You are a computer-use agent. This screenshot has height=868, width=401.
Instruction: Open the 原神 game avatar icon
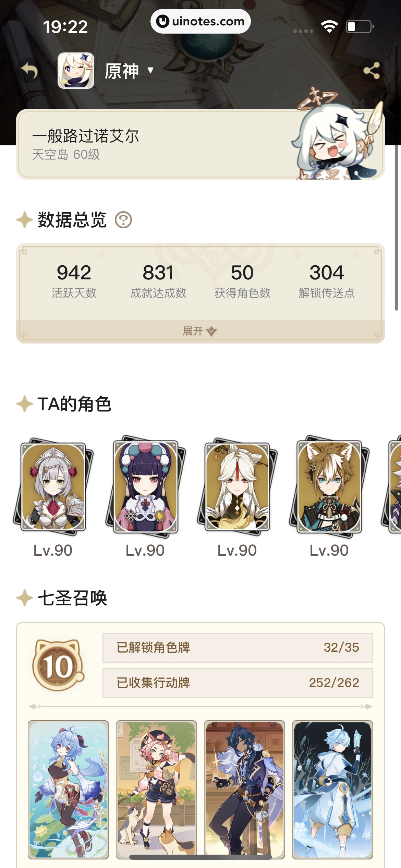(76, 71)
